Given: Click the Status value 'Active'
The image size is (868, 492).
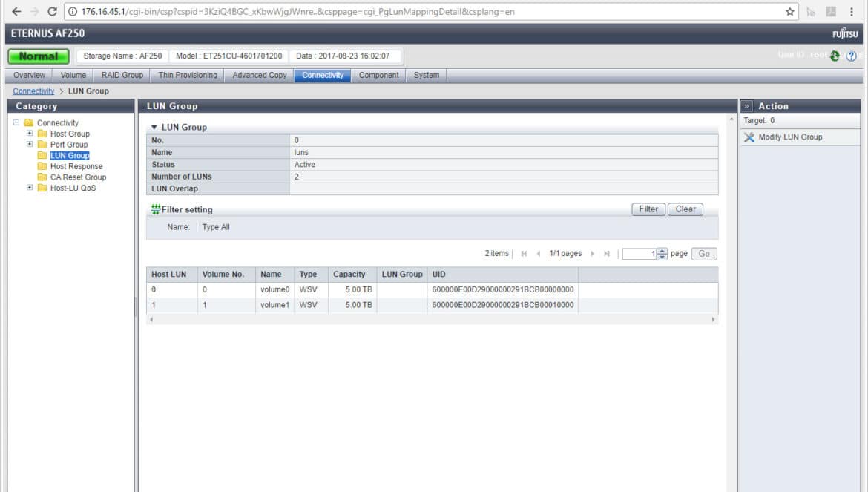Looking at the screenshot, I should pyautogui.click(x=304, y=164).
